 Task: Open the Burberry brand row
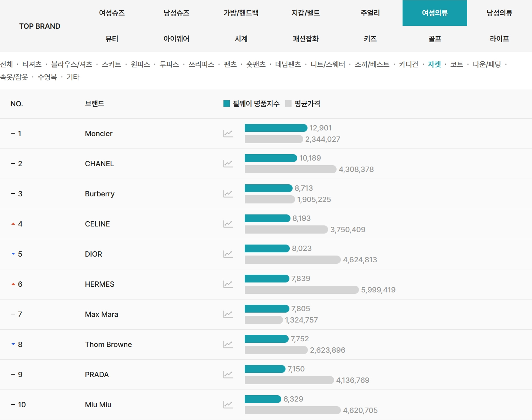pyautogui.click(x=266, y=194)
